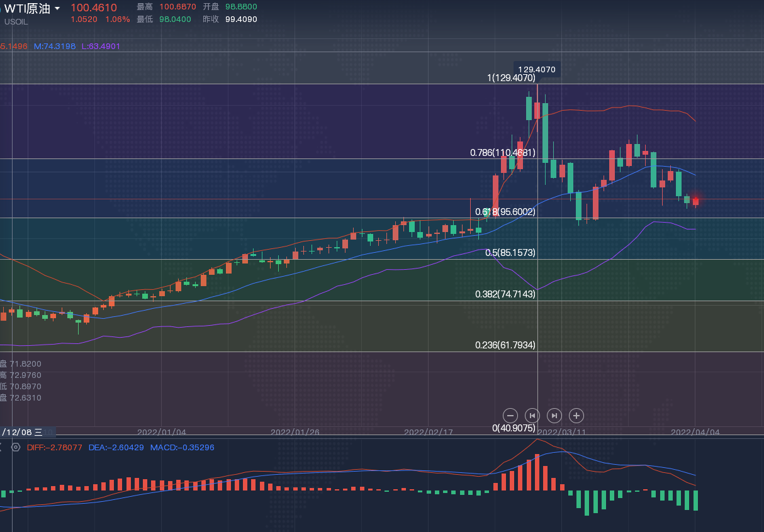
Task: Click the 129.4070 high price tooltip
Action: [537, 69]
